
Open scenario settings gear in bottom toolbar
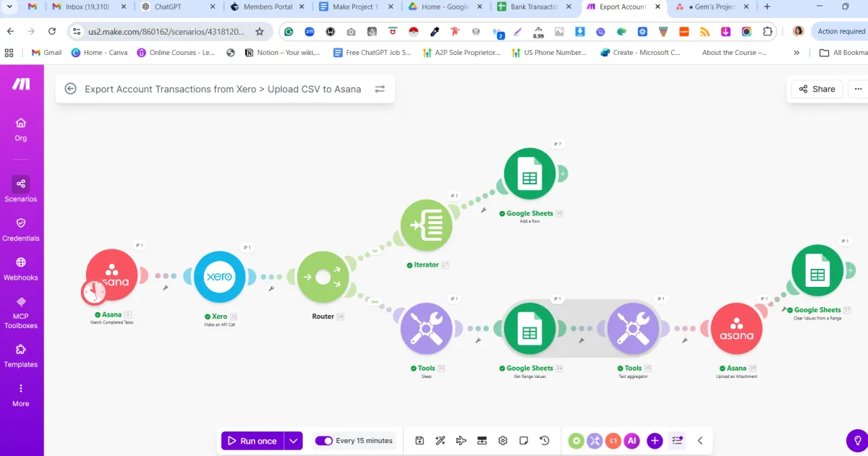pos(503,440)
